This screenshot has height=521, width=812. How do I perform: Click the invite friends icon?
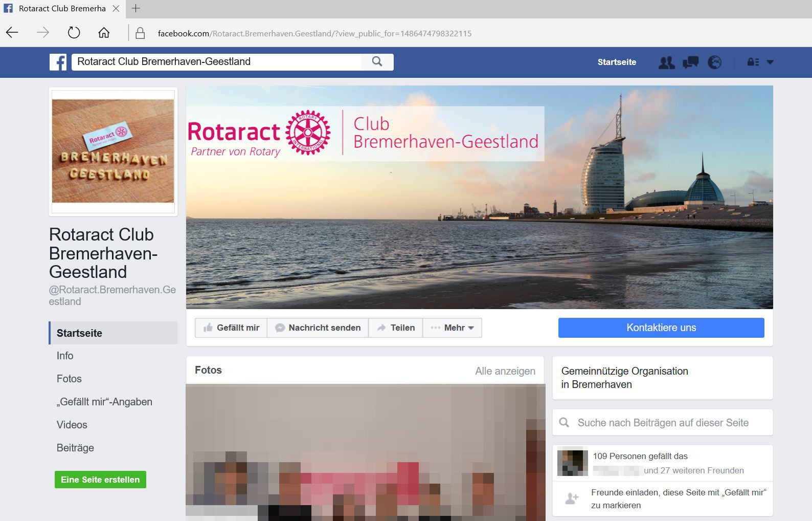[x=572, y=498]
